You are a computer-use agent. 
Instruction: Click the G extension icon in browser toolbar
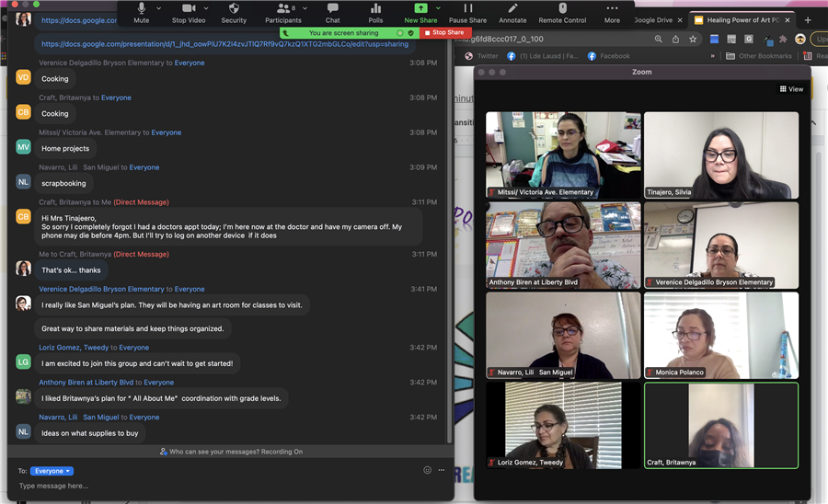click(749, 39)
